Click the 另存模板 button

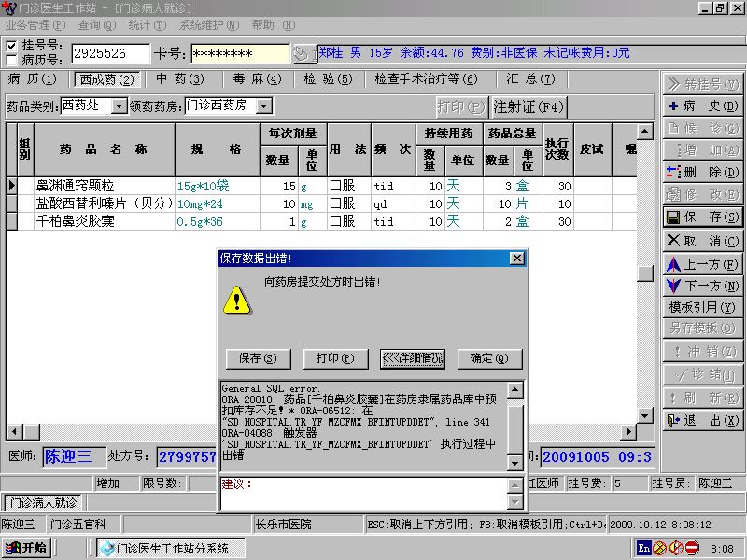pos(703,329)
